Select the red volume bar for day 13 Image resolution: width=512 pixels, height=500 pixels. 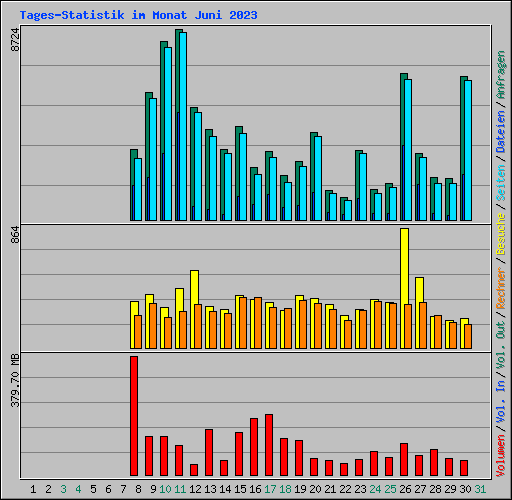209,453
